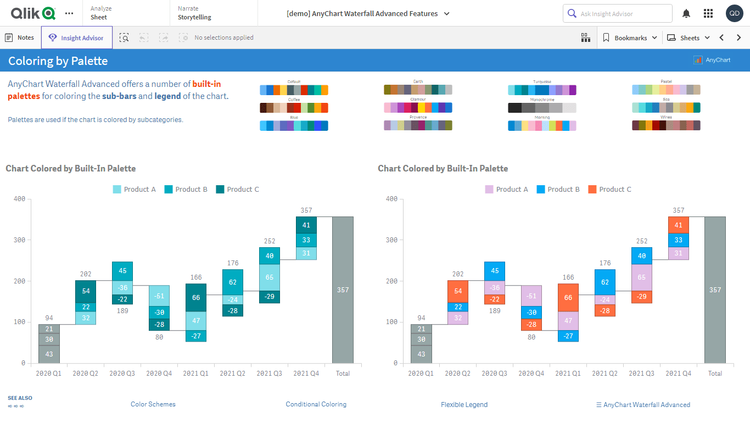Open the selections tool grid icon
The image size is (750, 422).
(585, 37)
